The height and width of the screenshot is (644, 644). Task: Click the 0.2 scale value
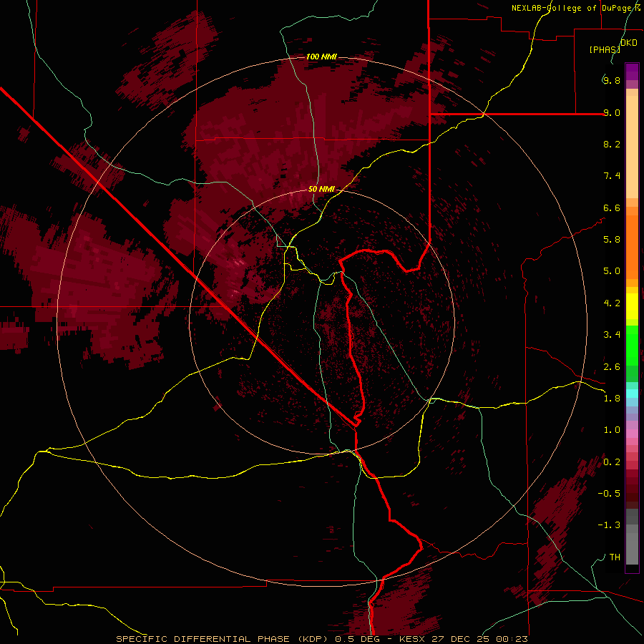coord(612,462)
